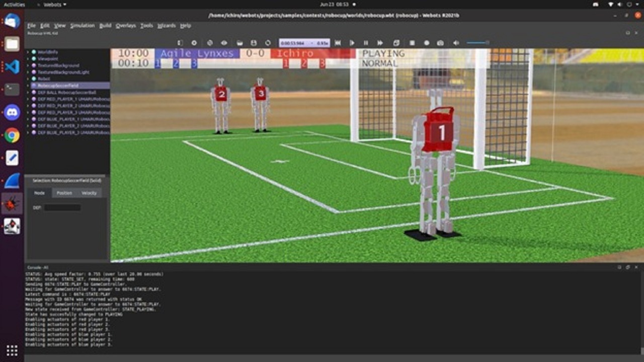Click the Play real-time simulation icon
Viewport: 644px width, 362px height.
(352, 43)
